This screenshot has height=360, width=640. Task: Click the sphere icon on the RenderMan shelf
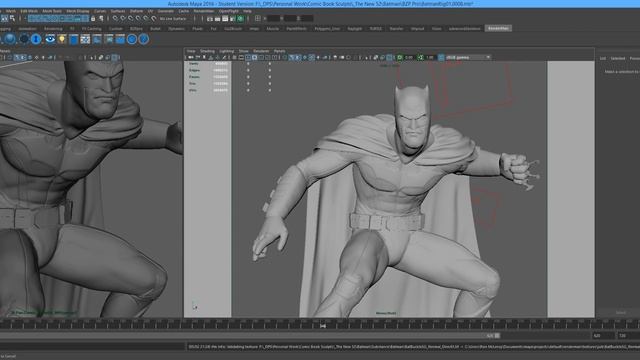(x=10, y=39)
